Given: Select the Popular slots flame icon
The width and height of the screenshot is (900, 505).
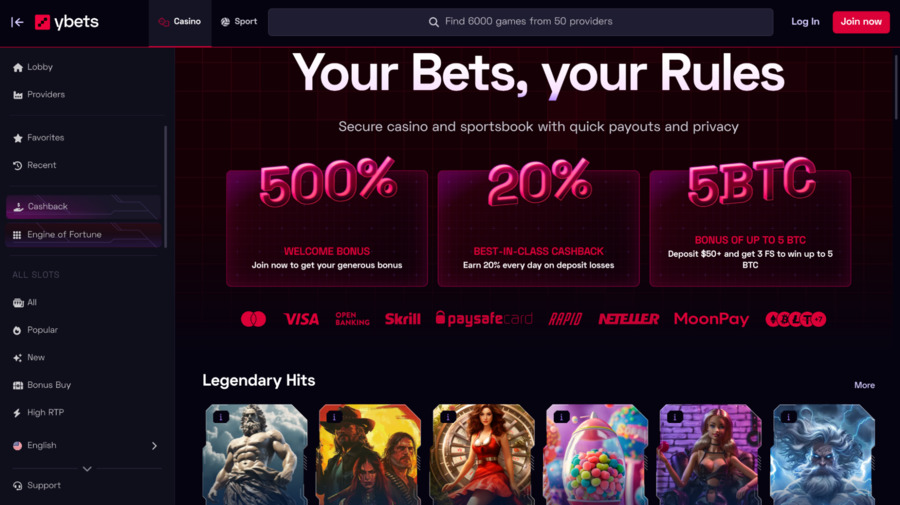Looking at the screenshot, I should 17,331.
